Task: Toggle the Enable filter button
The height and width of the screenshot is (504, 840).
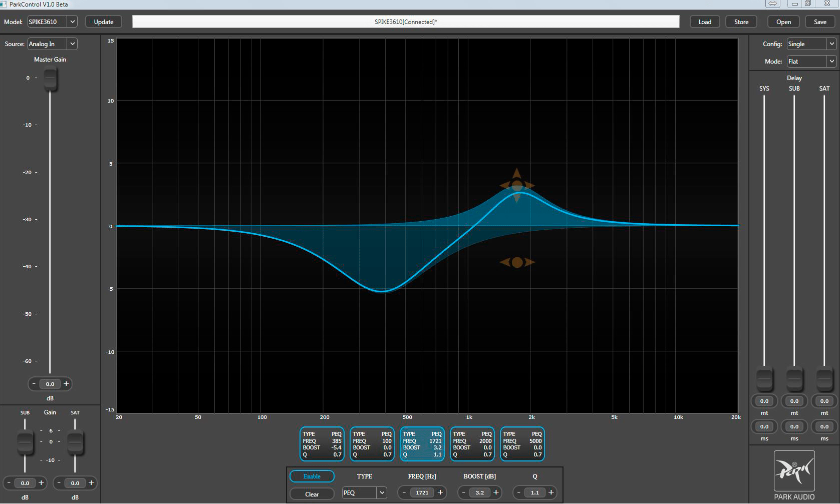Action: click(312, 476)
